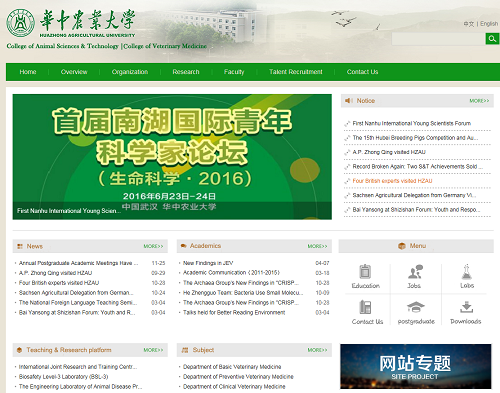Open 'New Findings in JEV' article
Screen dimensions: 500x393
pos(208,263)
